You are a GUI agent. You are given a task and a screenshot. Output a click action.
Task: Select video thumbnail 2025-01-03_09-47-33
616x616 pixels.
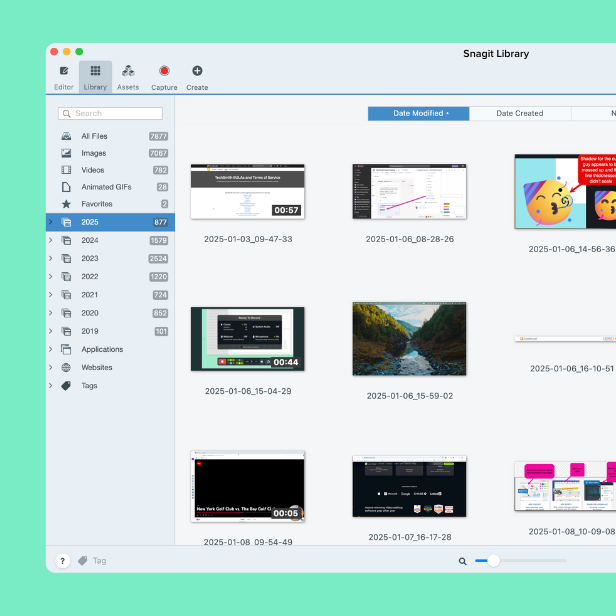click(x=248, y=191)
